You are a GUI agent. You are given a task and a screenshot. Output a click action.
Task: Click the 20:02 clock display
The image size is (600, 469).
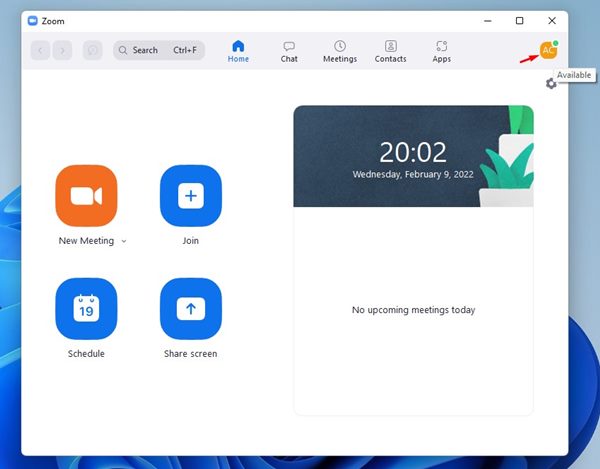413,152
